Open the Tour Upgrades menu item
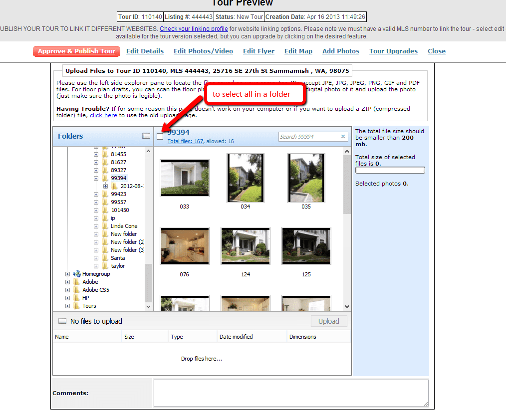The height and width of the screenshot is (420, 506). coord(393,51)
